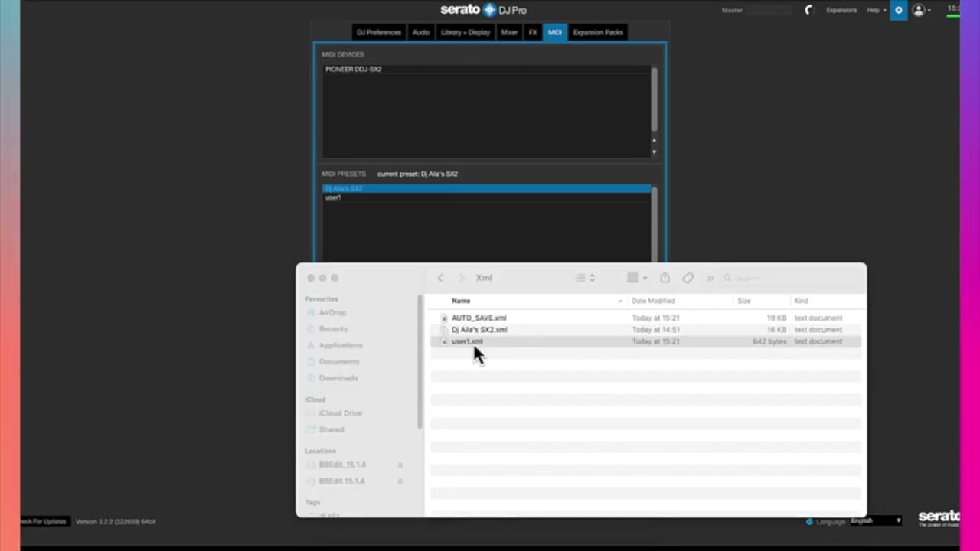Screen dimensions: 980x551
Task: Sort files by the Kind column
Action: [801, 301]
